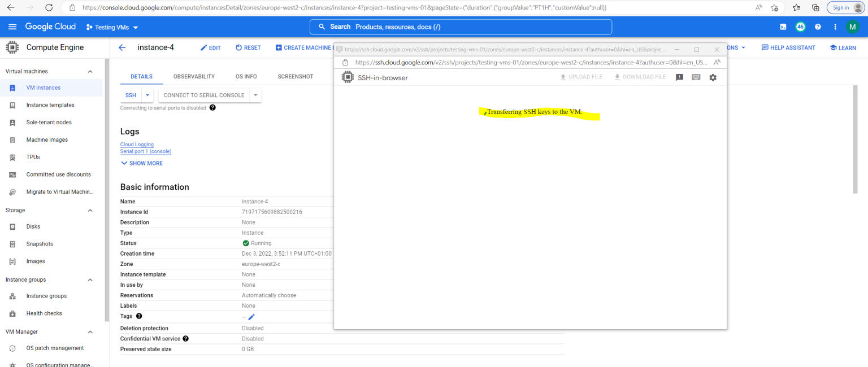Activate Cloud Shell from the top bar

[x=783, y=27]
